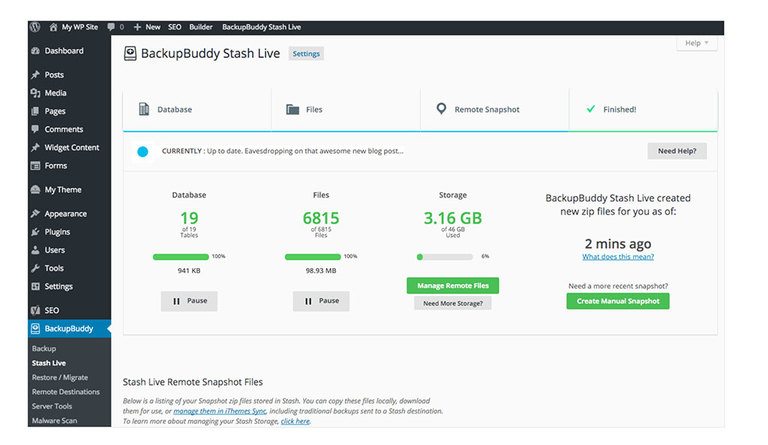Open the click here link
Screen dimensions: 768x445
coord(295,421)
